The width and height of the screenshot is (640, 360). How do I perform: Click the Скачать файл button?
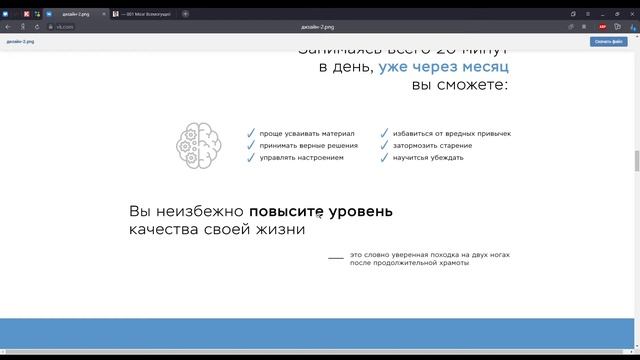coord(609,42)
